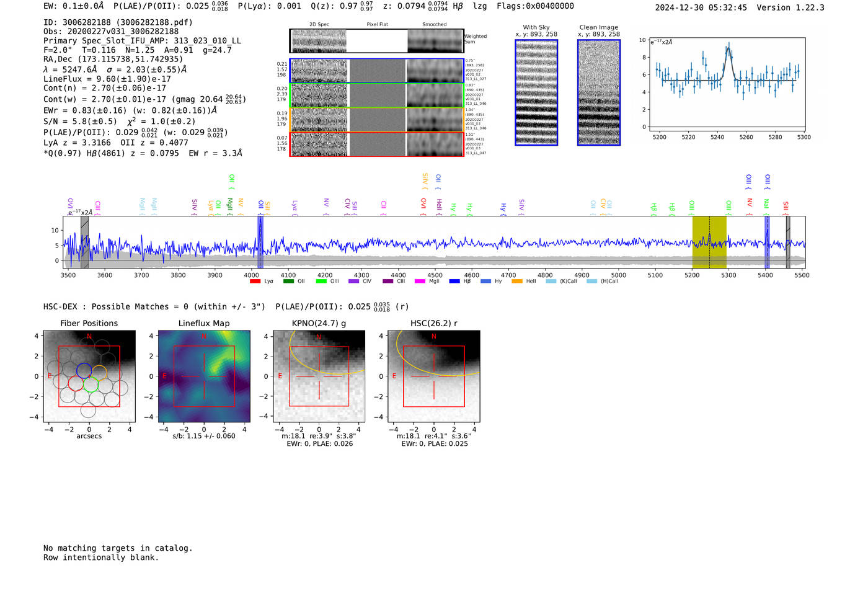Click the orange fiber circle in Fiber Positions
Viewport: 868px width, 591px height.
[99, 373]
